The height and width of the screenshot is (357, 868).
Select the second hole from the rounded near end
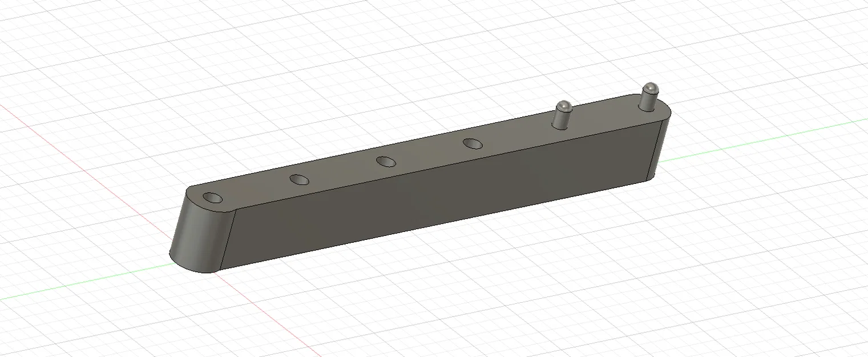tap(299, 179)
